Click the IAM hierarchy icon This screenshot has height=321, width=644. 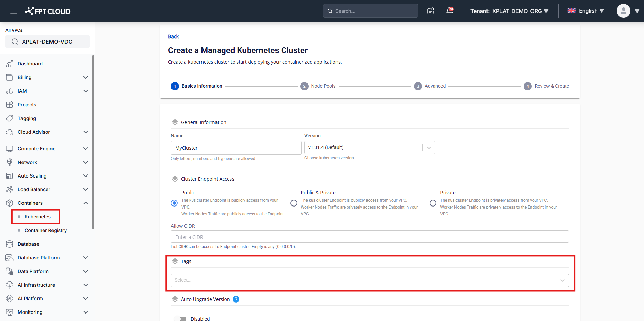[10, 91]
